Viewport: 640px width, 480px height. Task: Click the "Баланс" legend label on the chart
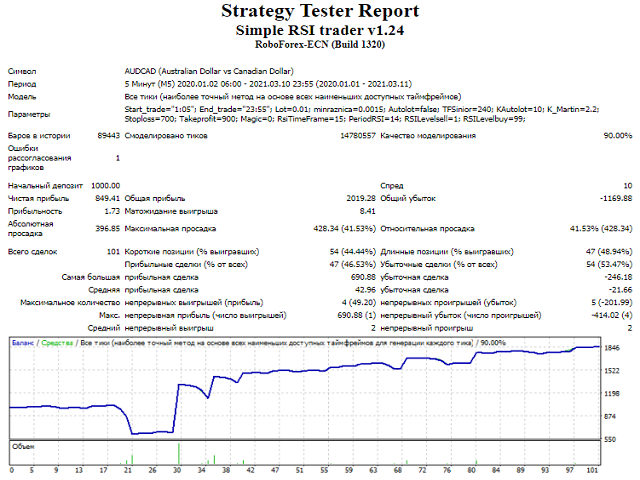click(23, 343)
